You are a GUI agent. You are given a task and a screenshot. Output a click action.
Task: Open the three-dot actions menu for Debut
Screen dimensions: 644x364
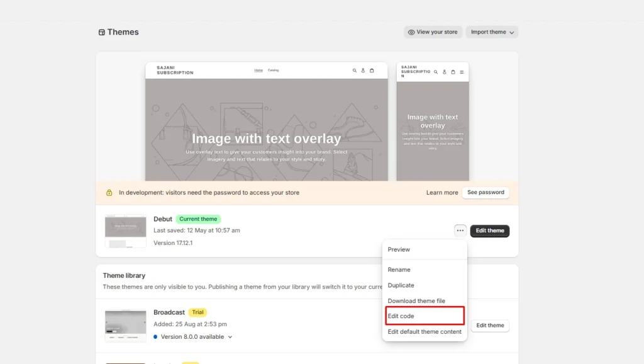[x=460, y=231]
